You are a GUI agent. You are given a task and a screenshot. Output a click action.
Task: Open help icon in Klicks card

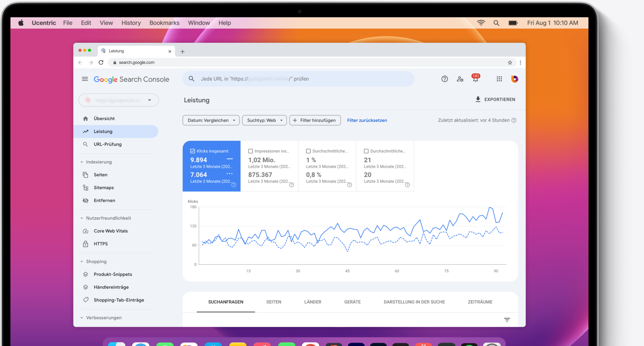(234, 185)
